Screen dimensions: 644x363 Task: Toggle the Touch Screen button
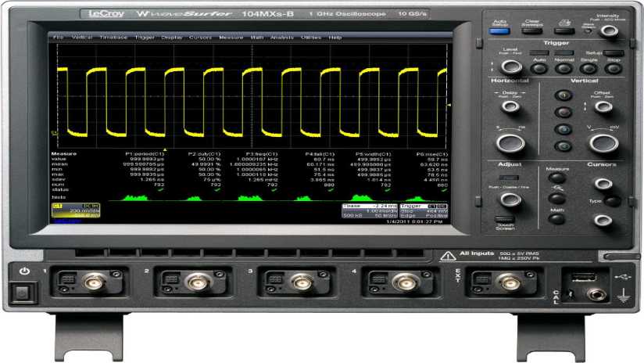pyautogui.click(x=505, y=221)
